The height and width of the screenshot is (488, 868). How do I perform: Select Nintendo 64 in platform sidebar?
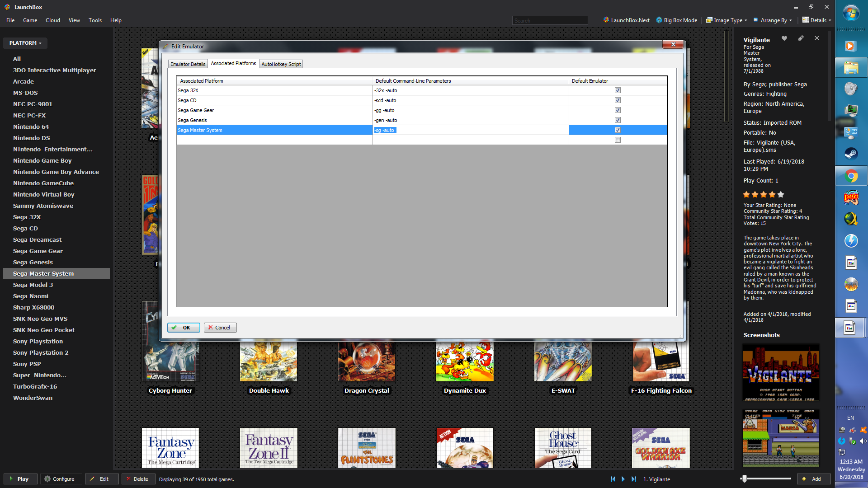pos(31,127)
